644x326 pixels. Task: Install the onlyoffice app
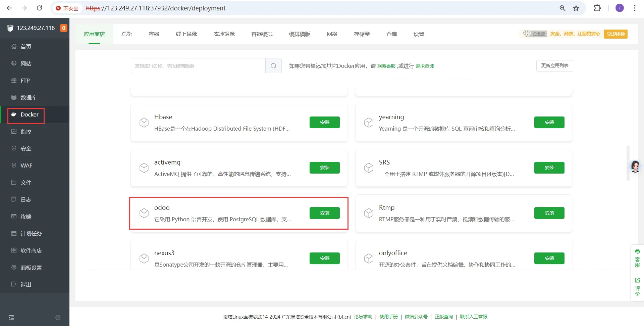tap(549, 258)
